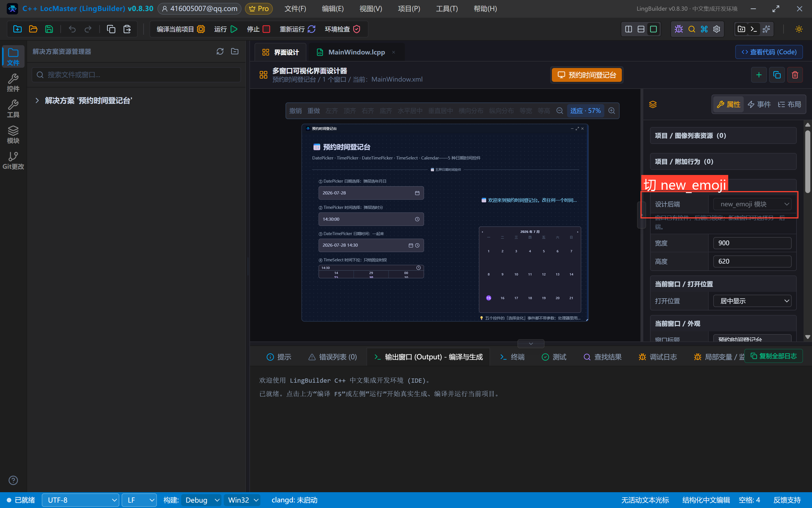Expand the solution '预约时间登记台' tree node

coord(37,100)
